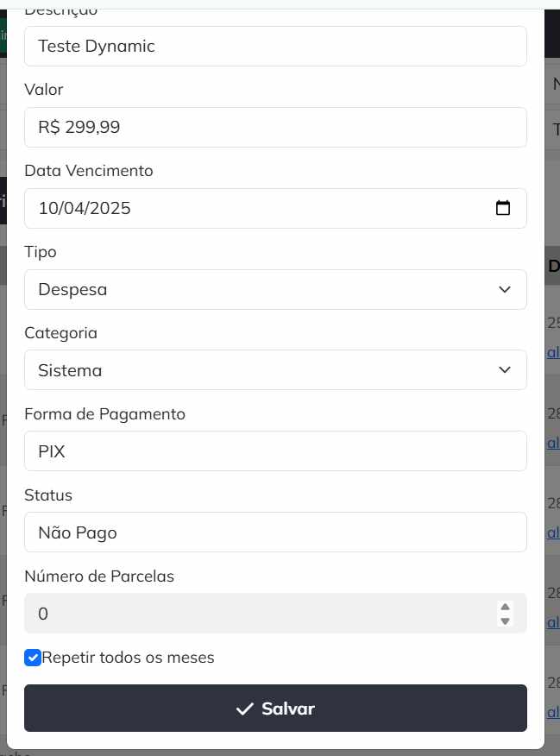The image size is (560, 756).
Task: Increase Número de Parcelas with up arrow
Action: (506, 607)
